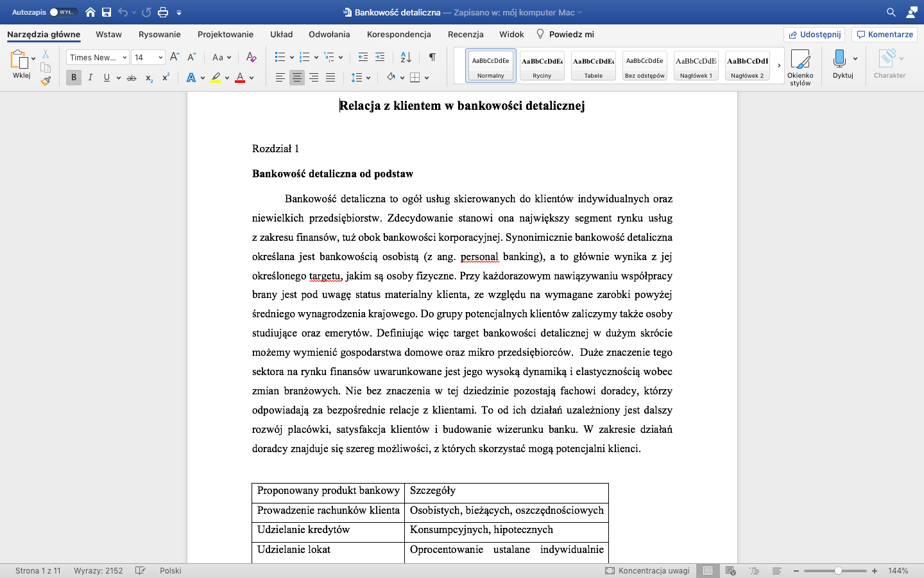The height and width of the screenshot is (578, 924).
Task: Open the Rysowanie tab
Action: click(x=160, y=34)
